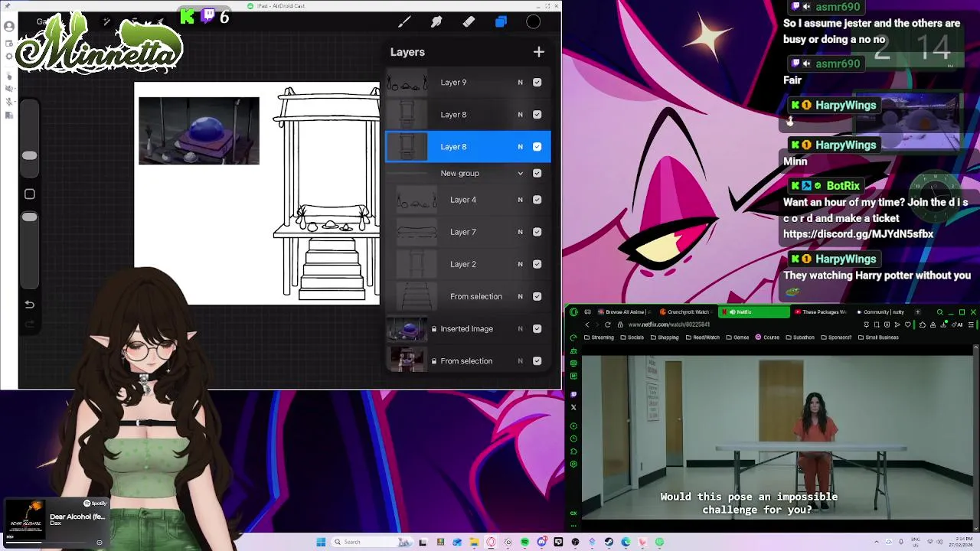Go back in the browser
Viewport: 980px width, 551px height.
(587, 324)
